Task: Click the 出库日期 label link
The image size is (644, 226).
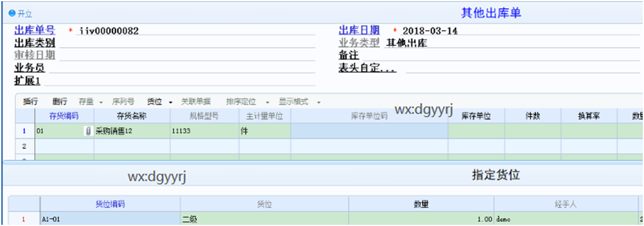Action: (x=359, y=31)
